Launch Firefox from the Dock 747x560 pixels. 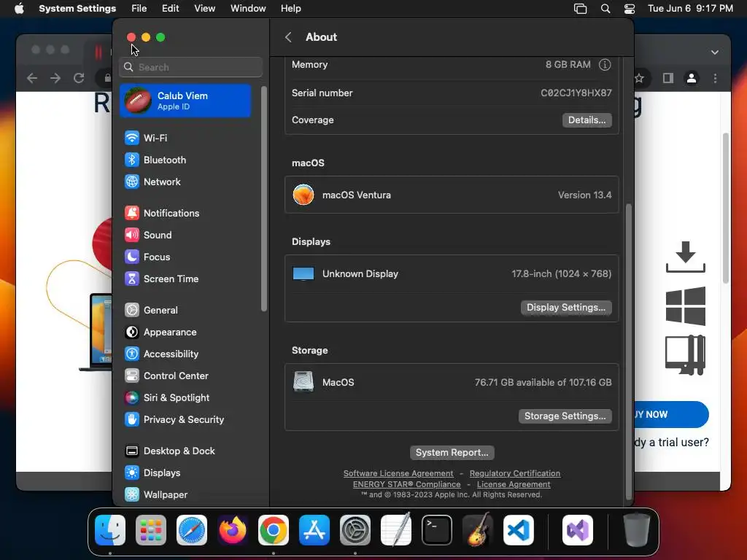point(233,530)
